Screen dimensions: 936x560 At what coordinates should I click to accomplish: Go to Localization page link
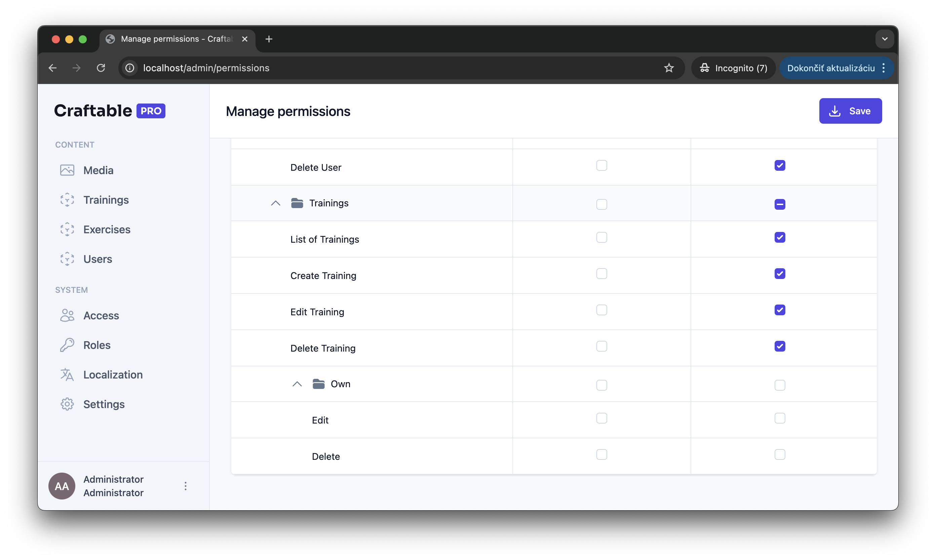coord(113,375)
